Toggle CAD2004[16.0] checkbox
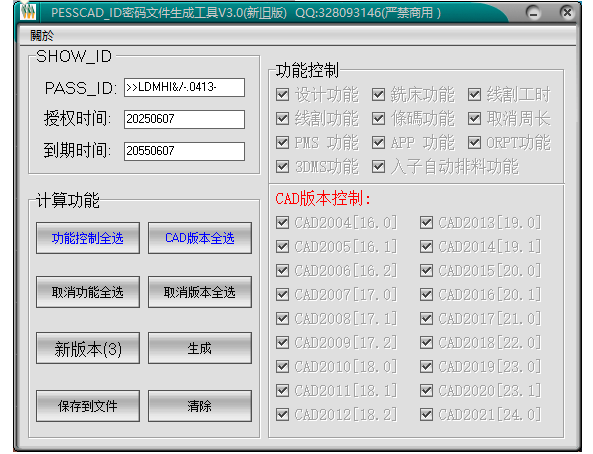593x454 pixels. pos(283,222)
